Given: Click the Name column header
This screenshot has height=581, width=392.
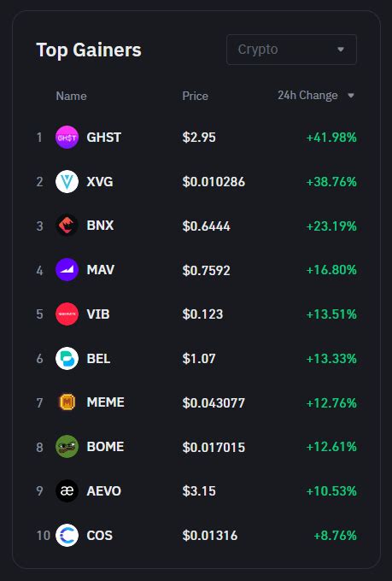Looking at the screenshot, I should click(71, 96).
